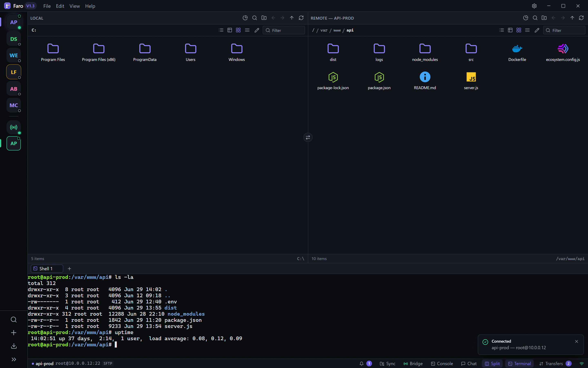The width and height of the screenshot is (588, 368).
Task: Open Console from status bar
Action: (442, 364)
